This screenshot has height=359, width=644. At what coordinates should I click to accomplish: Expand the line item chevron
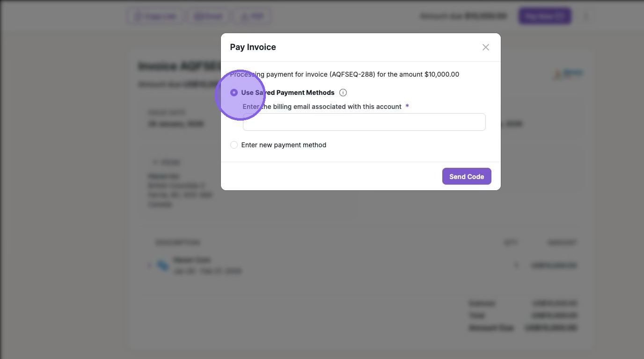coord(149,266)
